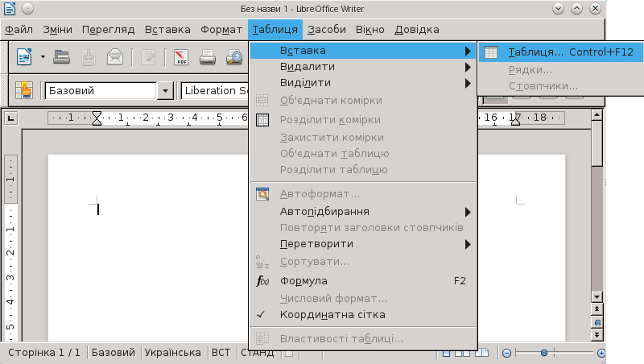Choose Таблиця... Control+F12 in submenu
Screen dimensions: 644x364
pos(560,52)
